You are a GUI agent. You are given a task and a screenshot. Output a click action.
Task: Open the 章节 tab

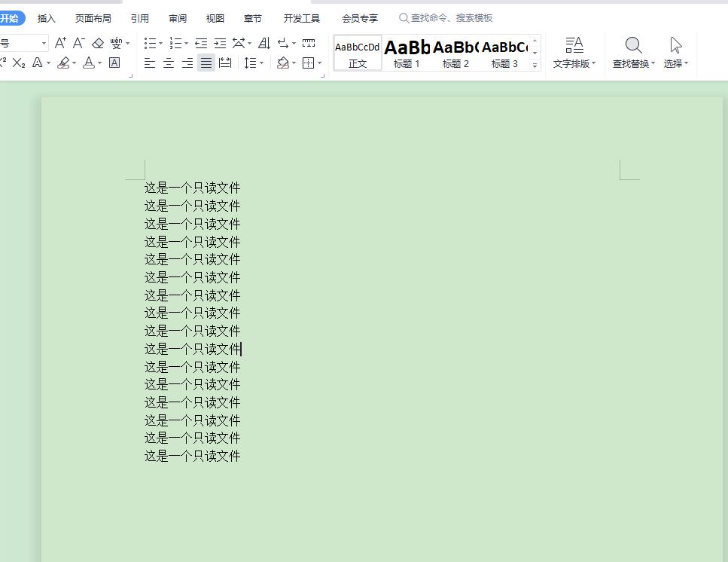click(x=252, y=19)
